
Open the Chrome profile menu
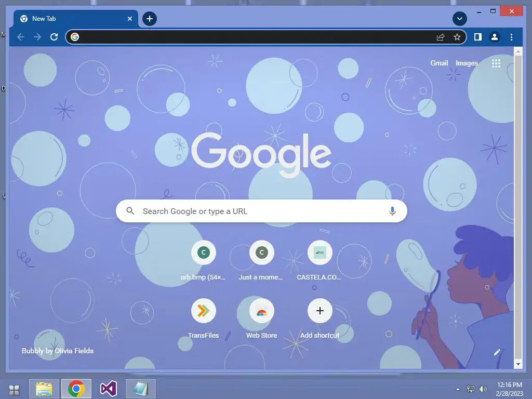pyautogui.click(x=495, y=37)
